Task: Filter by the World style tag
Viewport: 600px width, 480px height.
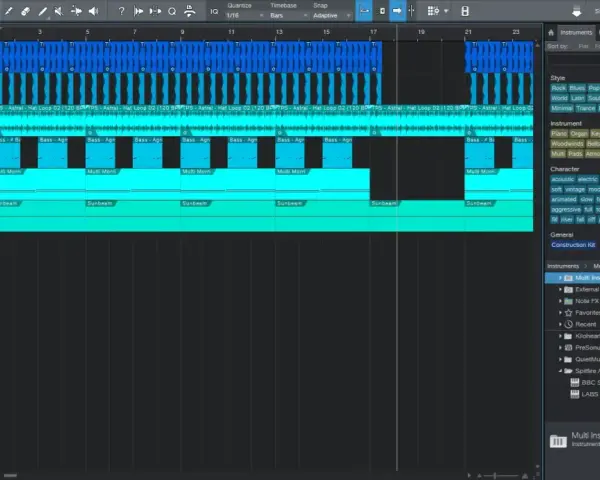Action: pos(559,98)
